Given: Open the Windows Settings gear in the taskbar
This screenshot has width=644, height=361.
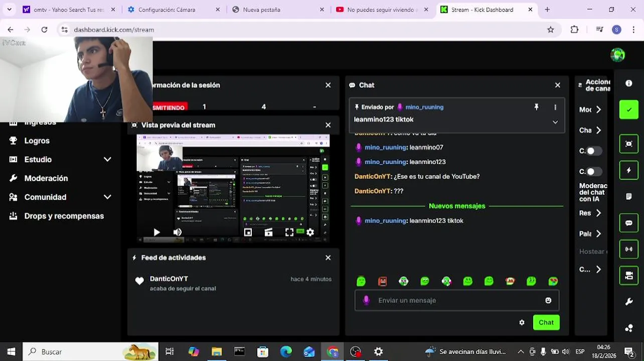Looking at the screenshot, I should coord(379,351).
